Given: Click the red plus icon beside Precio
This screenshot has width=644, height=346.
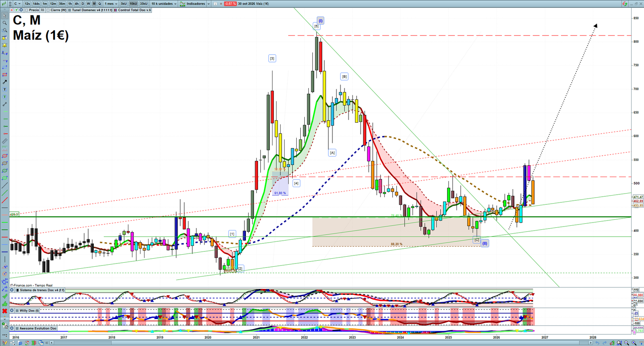Looking at the screenshot, I should [x=12, y=10].
